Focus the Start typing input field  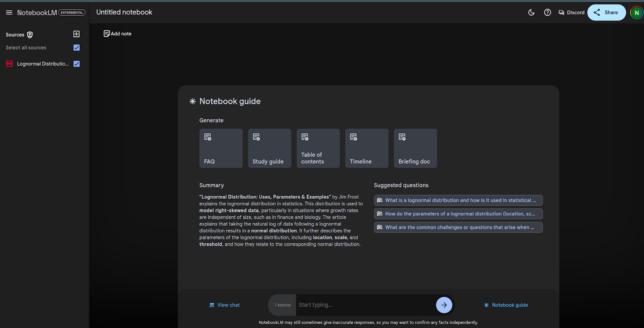point(365,305)
